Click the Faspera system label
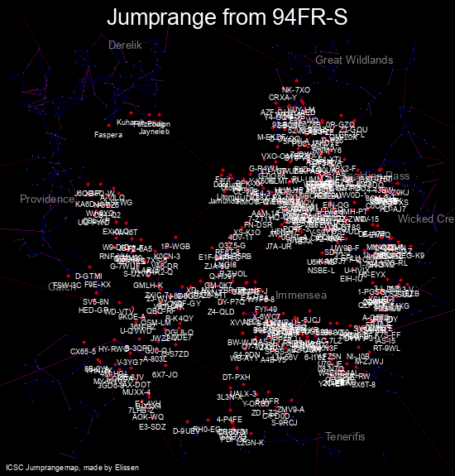The height and width of the screenshot is (476, 455). coord(108,135)
